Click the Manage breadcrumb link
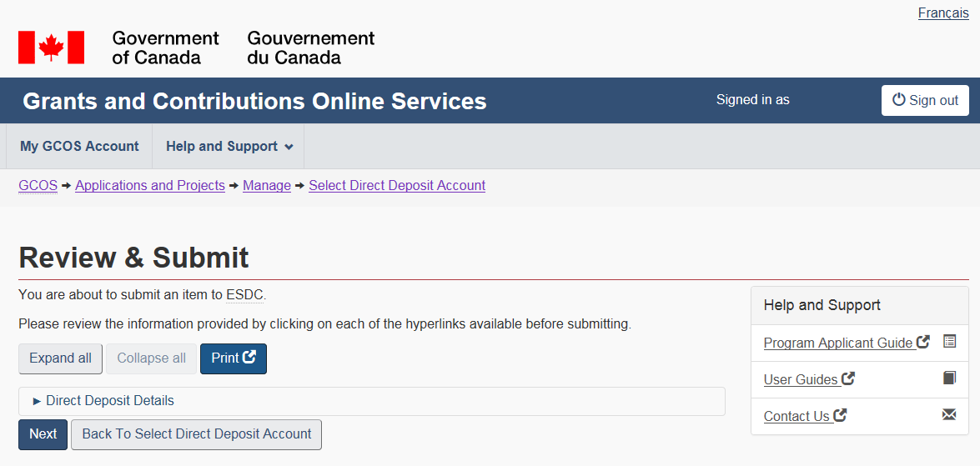This screenshot has height=466, width=980. pos(267,186)
